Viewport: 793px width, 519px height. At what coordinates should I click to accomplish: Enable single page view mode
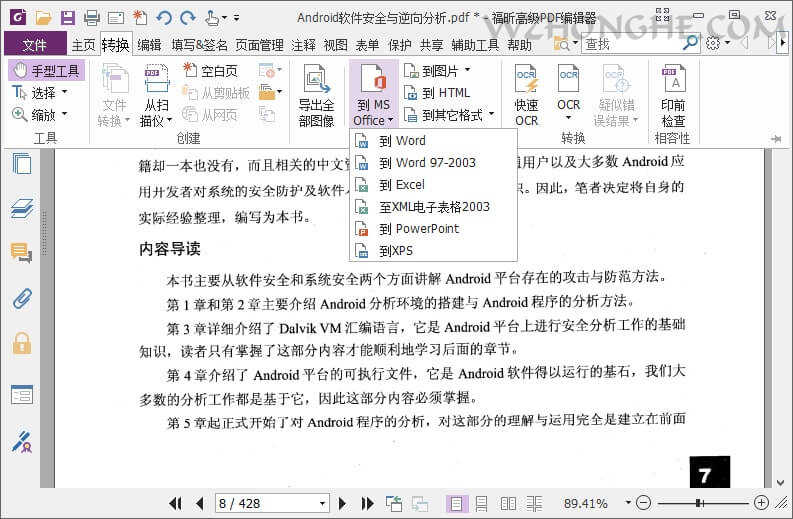point(456,503)
